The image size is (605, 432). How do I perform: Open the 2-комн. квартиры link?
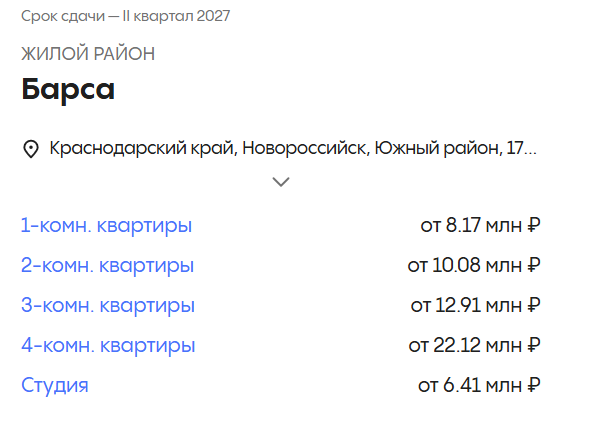point(107,265)
